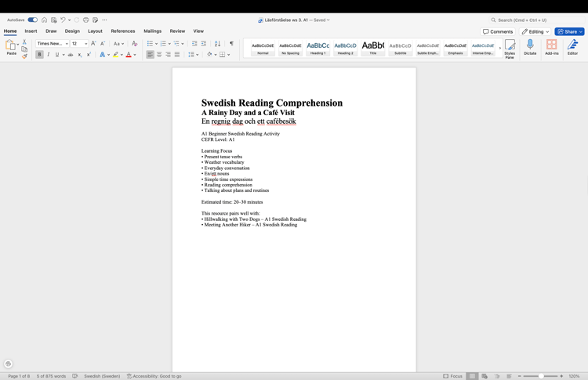Insert a bulleted list
The width and height of the screenshot is (588, 380).
click(150, 43)
